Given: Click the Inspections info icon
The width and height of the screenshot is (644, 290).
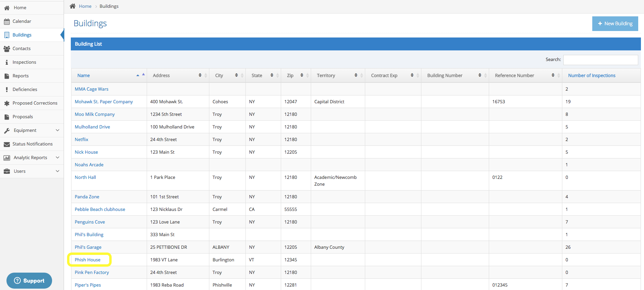Looking at the screenshot, I should [7, 62].
